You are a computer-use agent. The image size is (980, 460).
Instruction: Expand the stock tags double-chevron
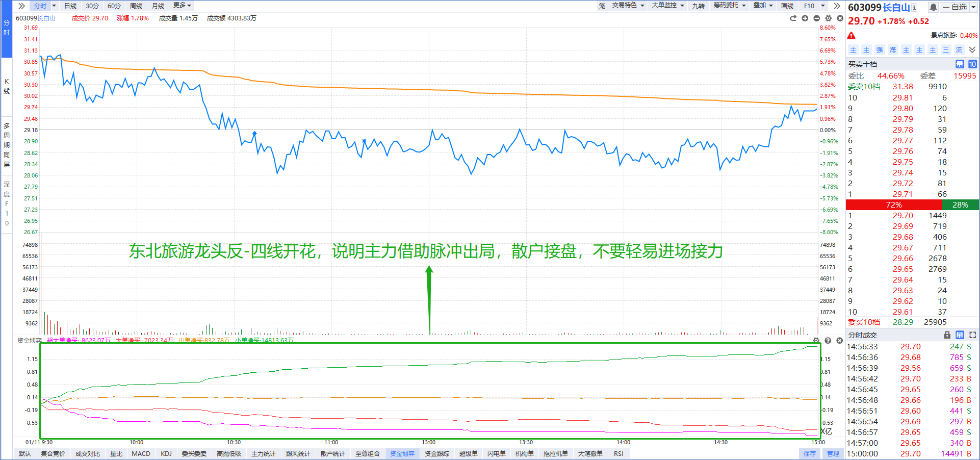pos(972,50)
